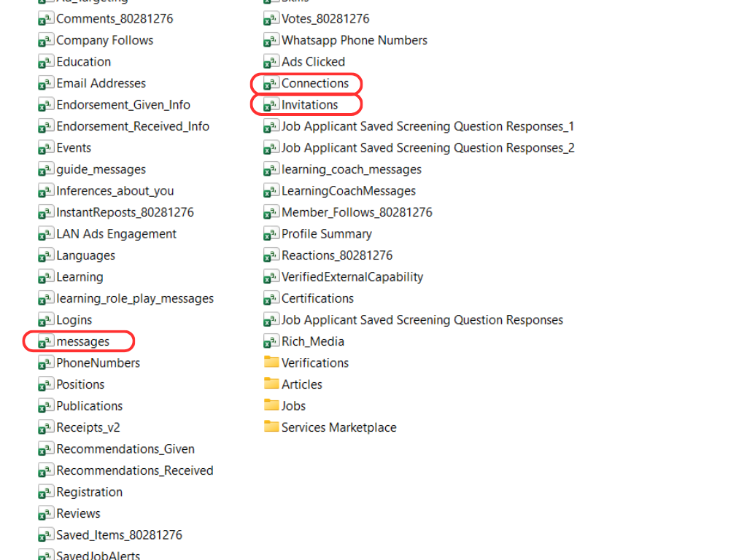
Task: Click the Reviews spreadsheet icon
Action: click(x=46, y=514)
